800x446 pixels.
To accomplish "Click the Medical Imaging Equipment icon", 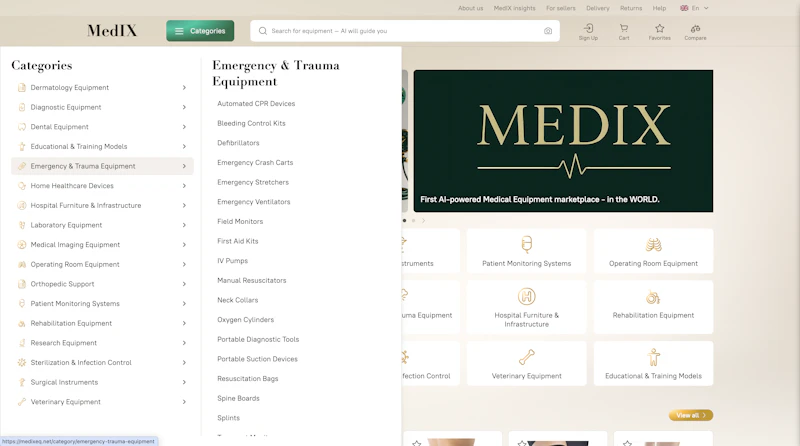I will 21,245.
